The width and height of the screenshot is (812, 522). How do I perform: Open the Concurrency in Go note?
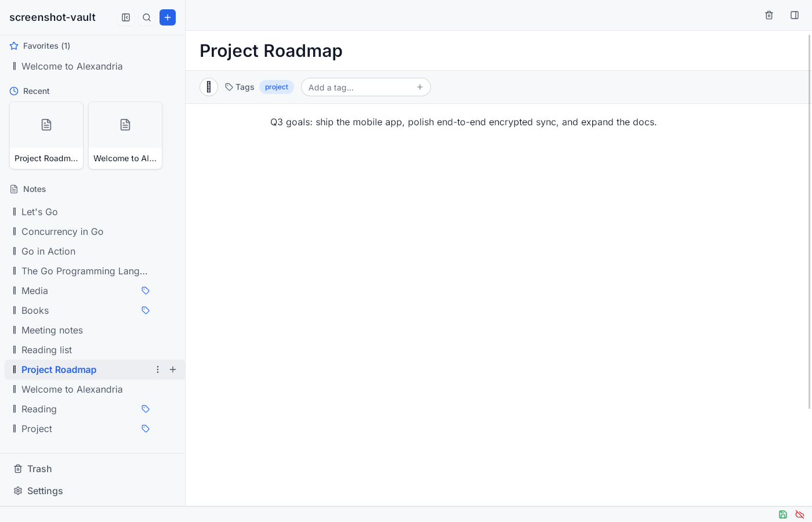pyautogui.click(x=62, y=231)
